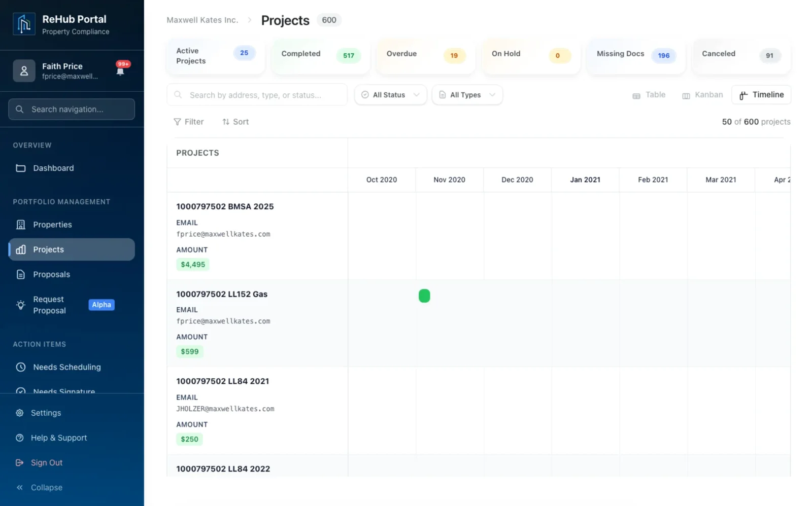Go to Proposals in the sidebar
Image resolution: width=812 pixels, height=506 pixels.
[x=72, y=274]
